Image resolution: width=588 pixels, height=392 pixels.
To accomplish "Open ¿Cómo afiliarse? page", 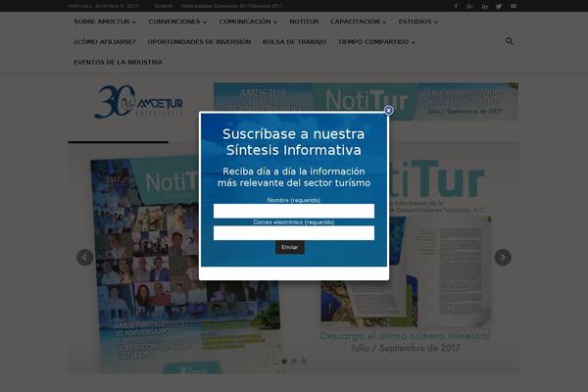I will coord(105,42).
